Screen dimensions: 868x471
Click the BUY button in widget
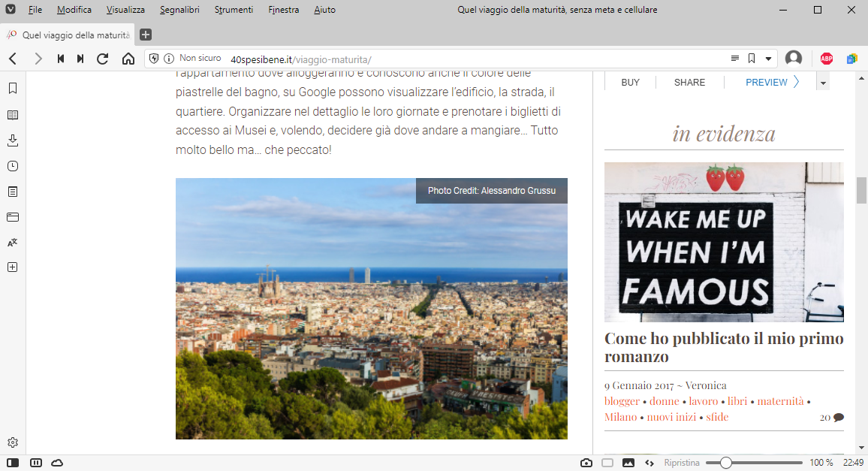point(630,82)
